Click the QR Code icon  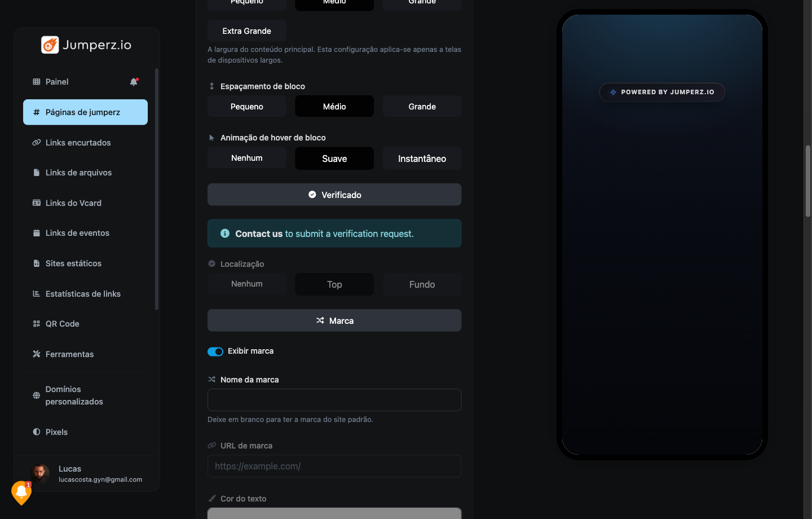click(x=37, y=324)
